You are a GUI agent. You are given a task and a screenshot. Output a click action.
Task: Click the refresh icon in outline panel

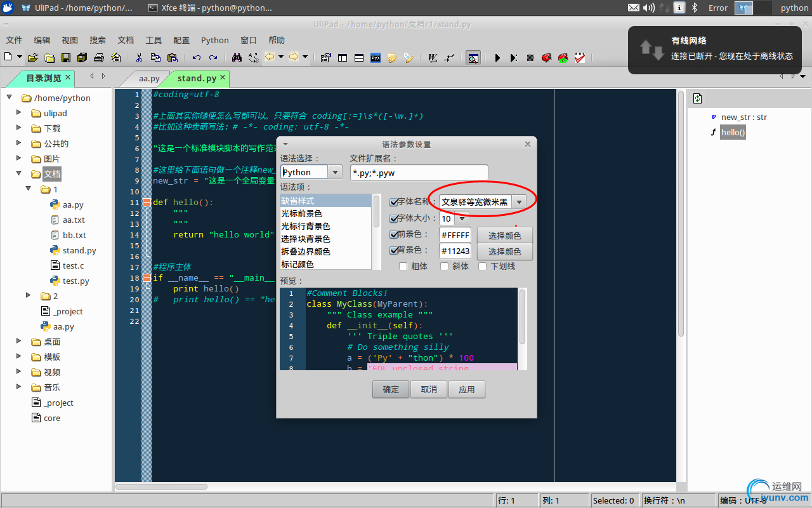(x=698, y=98)
